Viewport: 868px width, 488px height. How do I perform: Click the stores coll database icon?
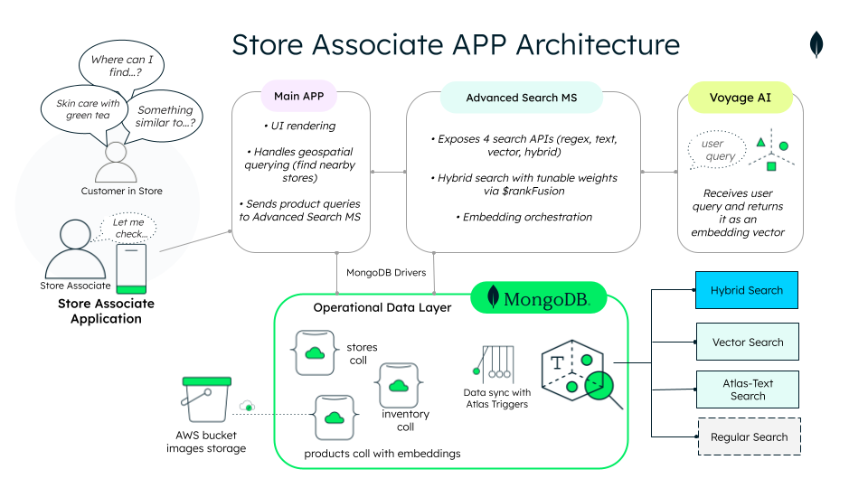pos(315,353)
